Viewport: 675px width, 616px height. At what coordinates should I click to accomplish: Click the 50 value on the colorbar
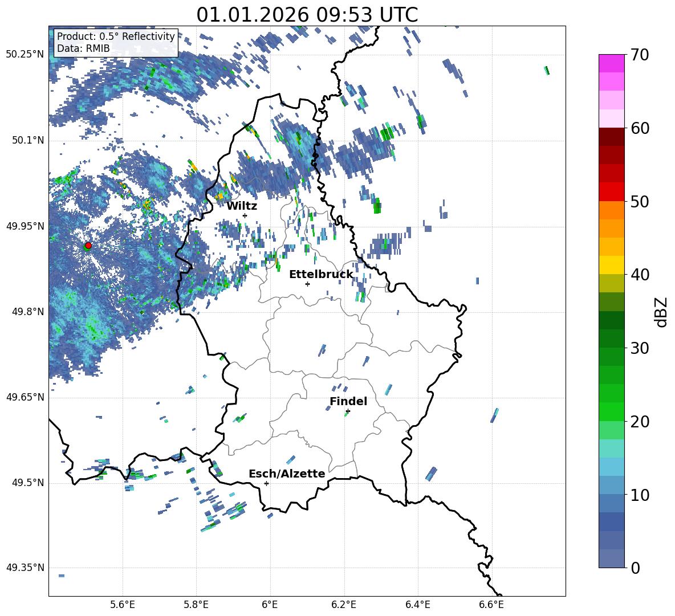(x=639, y=202)
